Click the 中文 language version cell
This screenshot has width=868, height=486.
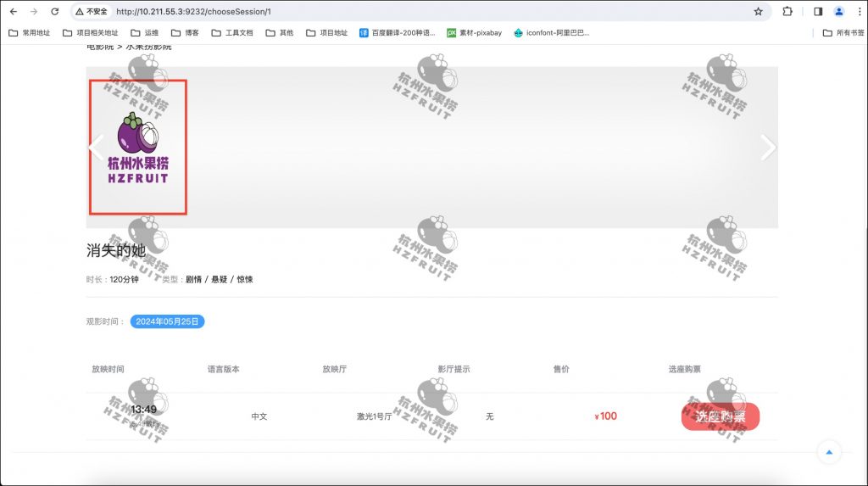coord(259,416)
